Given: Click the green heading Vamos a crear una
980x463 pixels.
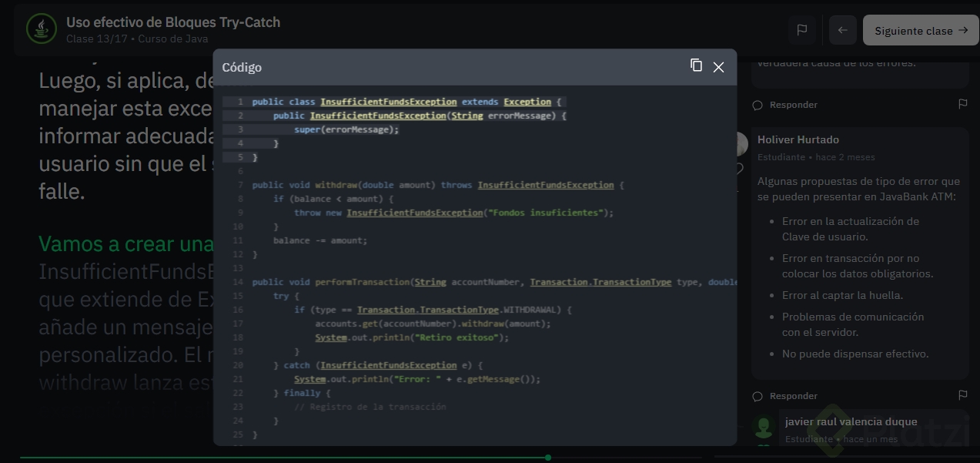Looking at the screenshot, I should 125,243.
